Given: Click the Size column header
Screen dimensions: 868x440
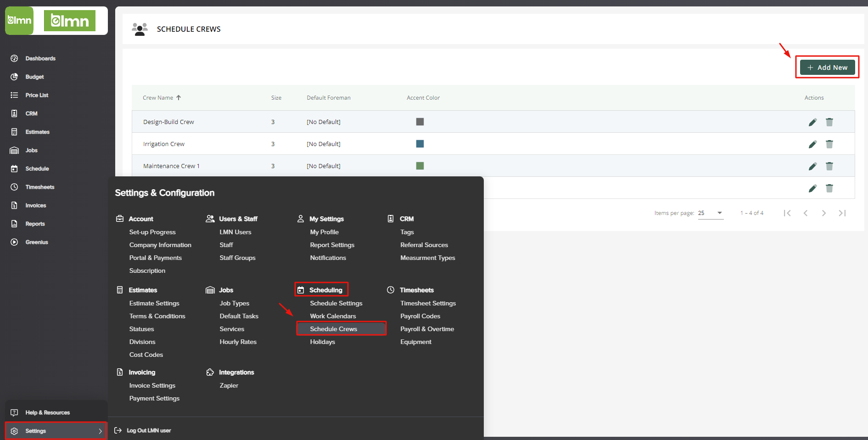Looking at the screenshot, I should [276, 97].
